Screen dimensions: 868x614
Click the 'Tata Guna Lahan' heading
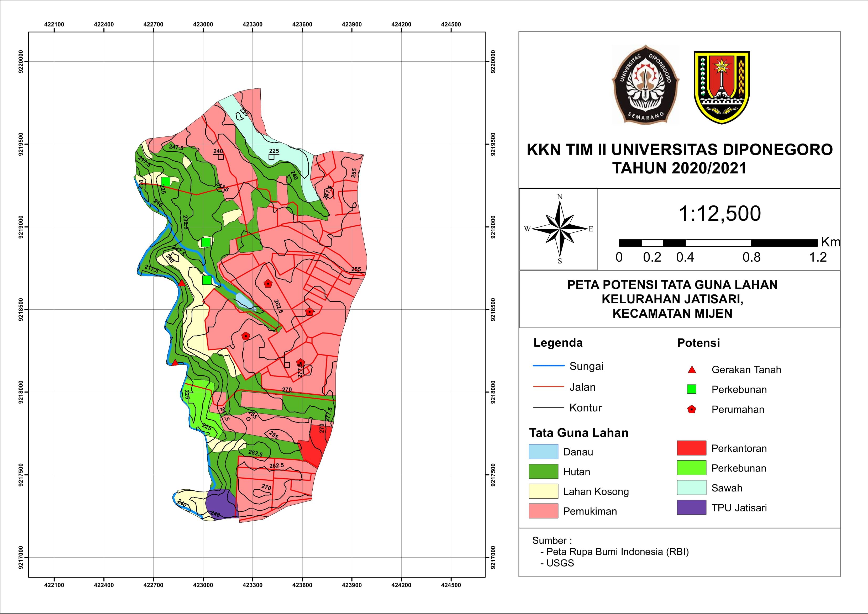coord(579,432)
